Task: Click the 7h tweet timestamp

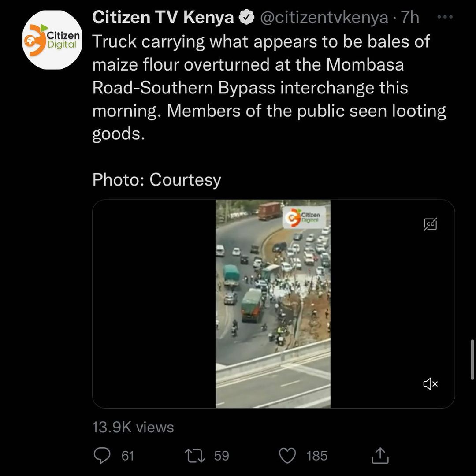Action: point(410,18)
